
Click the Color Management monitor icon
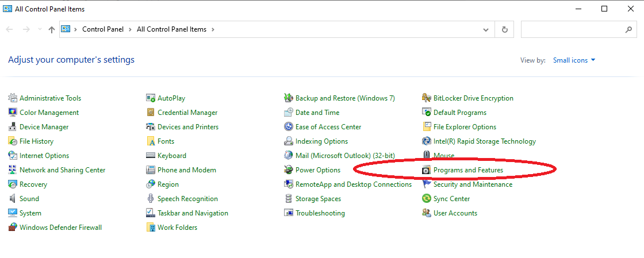point(12,113)
